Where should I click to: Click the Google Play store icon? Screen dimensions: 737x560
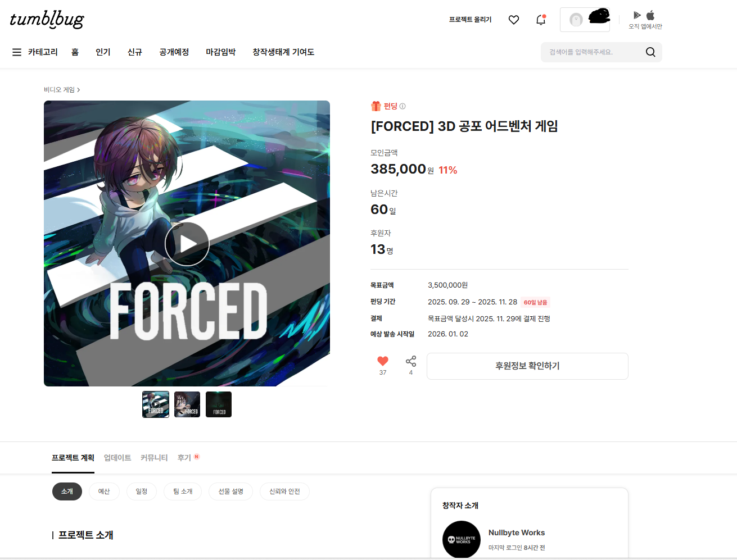click(637, 15)
